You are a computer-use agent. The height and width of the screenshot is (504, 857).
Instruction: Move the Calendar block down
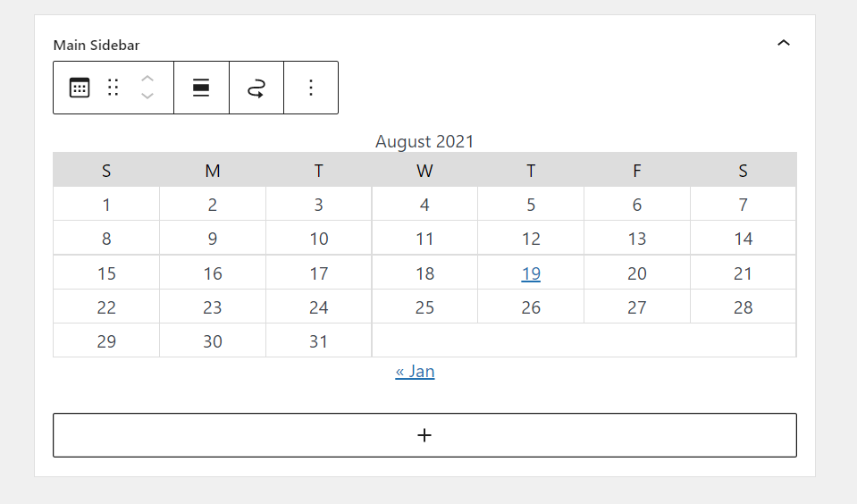pos(147,97)
